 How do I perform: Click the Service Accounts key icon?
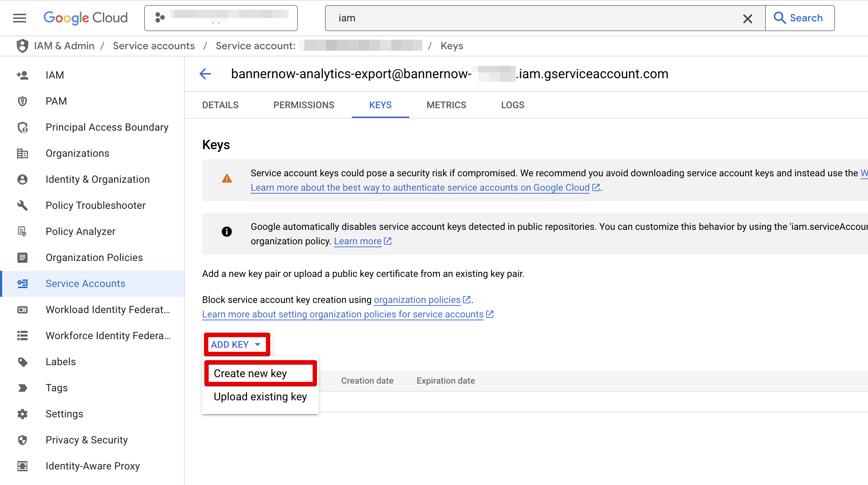tap(22, 284)
